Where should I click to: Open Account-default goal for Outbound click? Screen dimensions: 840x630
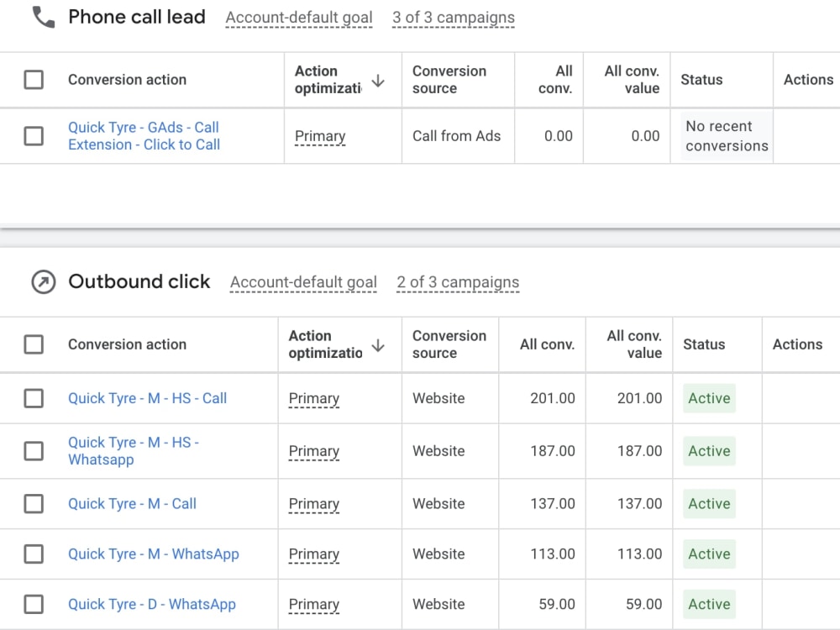point(304,282)
